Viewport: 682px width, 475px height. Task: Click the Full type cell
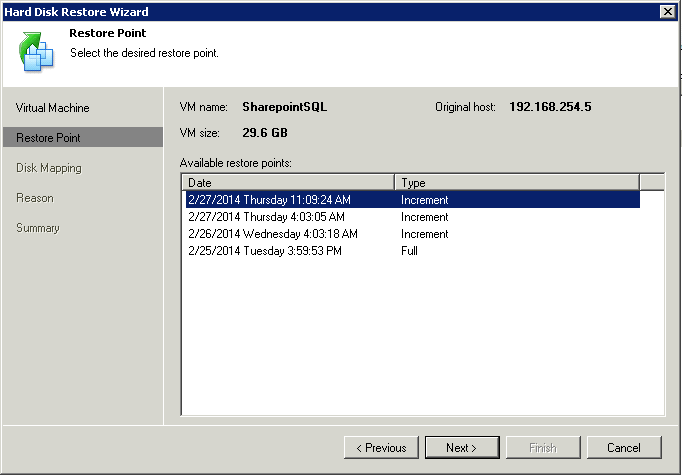click(x=409, y=251)
